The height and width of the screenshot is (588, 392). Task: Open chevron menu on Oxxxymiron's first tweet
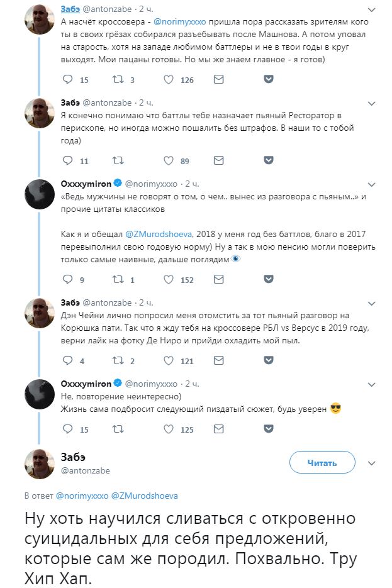pyautogui.click(x=372, y=184)
